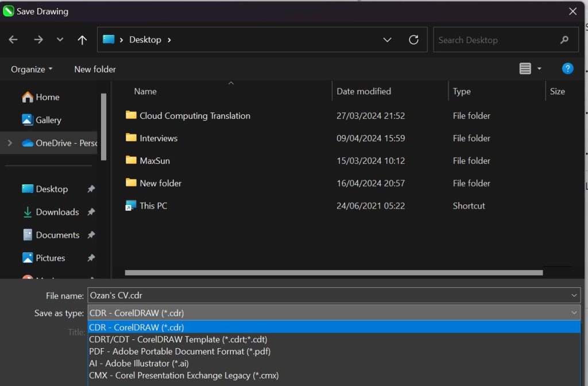This screenshot has width=588, height=386.
Task: Select the New folder item
Action: (161, 183)
